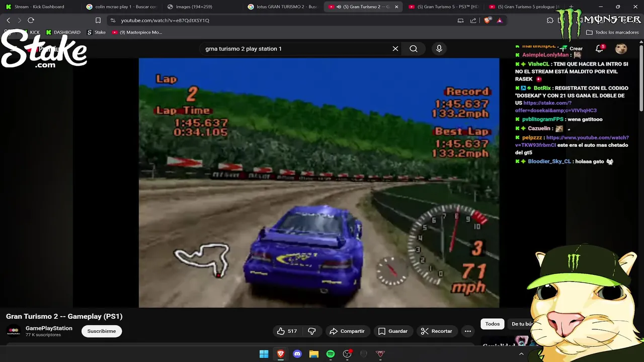This screenshot has height=362, width=644.
Task: Start voice search with microphone icon
Action: (439, 49)
